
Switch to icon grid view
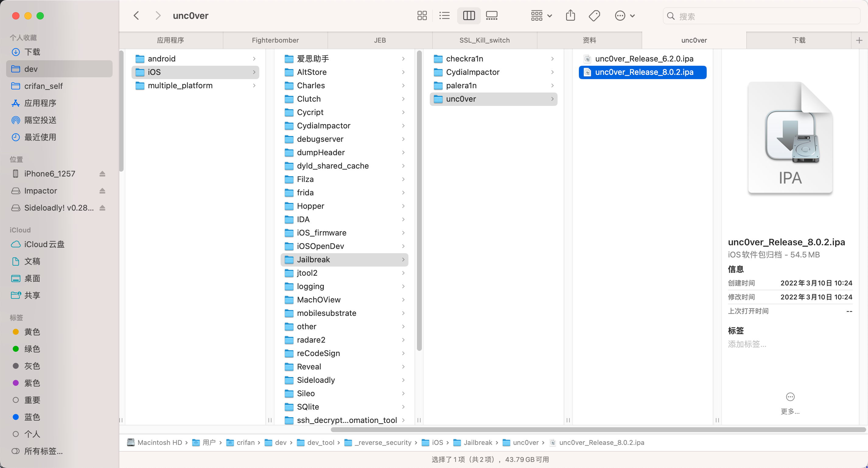point(422,16)
